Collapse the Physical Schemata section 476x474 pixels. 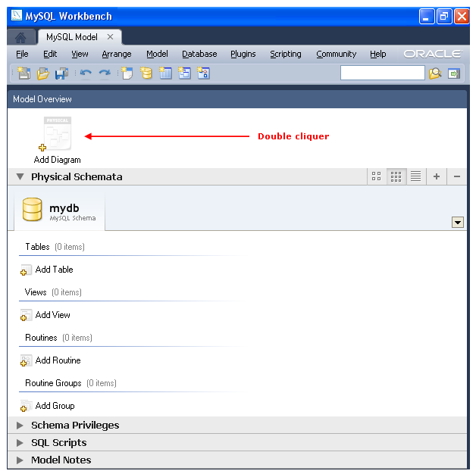20,176
